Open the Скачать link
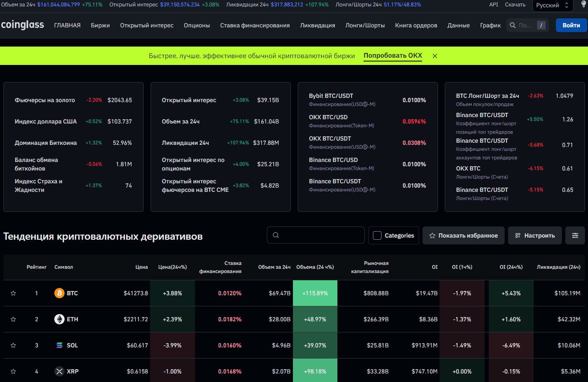 tap(515, 5)
